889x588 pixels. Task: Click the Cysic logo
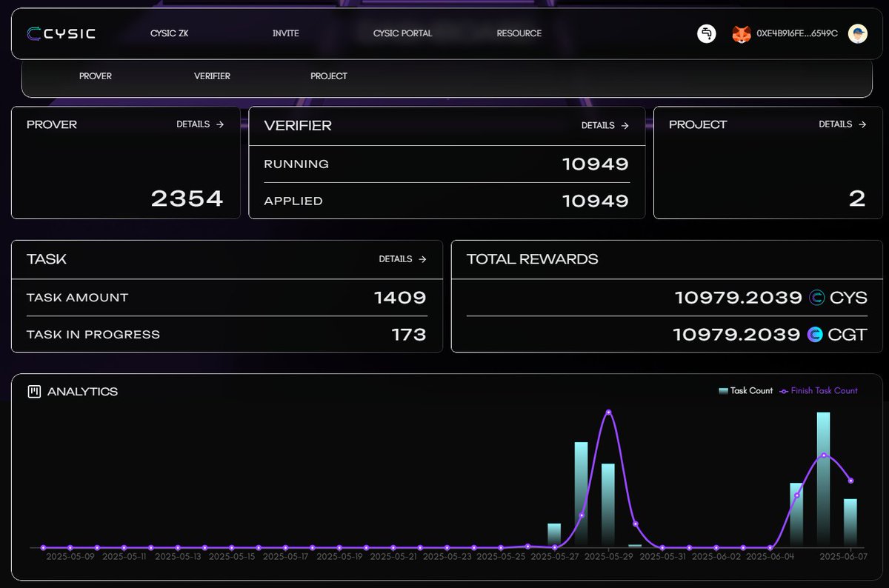[x=61, y=33]
